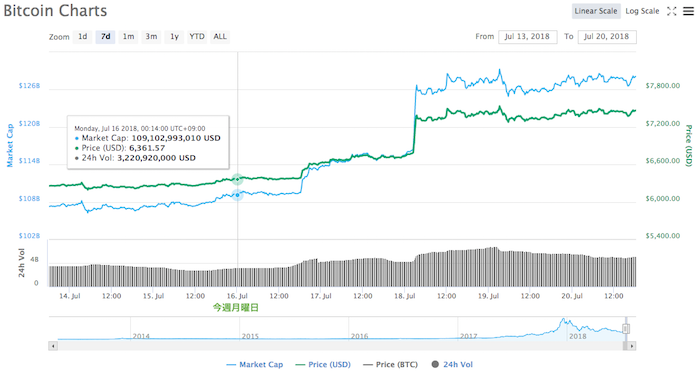Click the 14. Jul axis label
This screenshot has height=371, width=700.
pyautogui.click(x=70, y=296)
